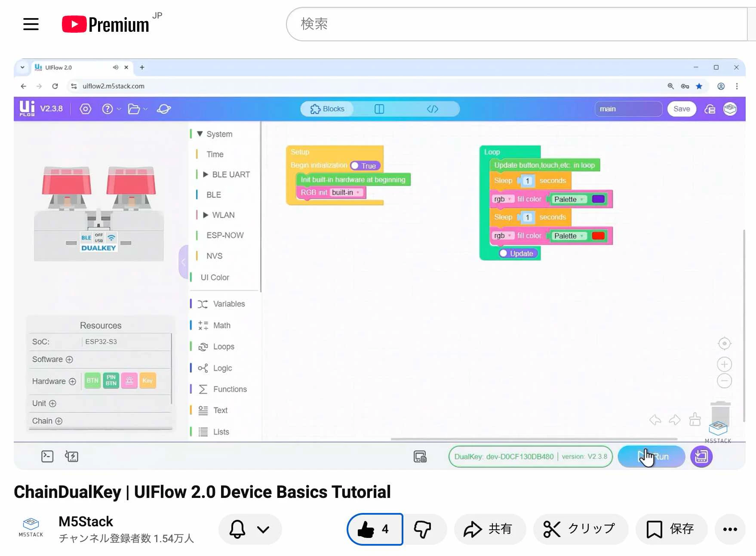Open M5Stack notification bell dropdown
756x556 pixels.
point(250,529)
